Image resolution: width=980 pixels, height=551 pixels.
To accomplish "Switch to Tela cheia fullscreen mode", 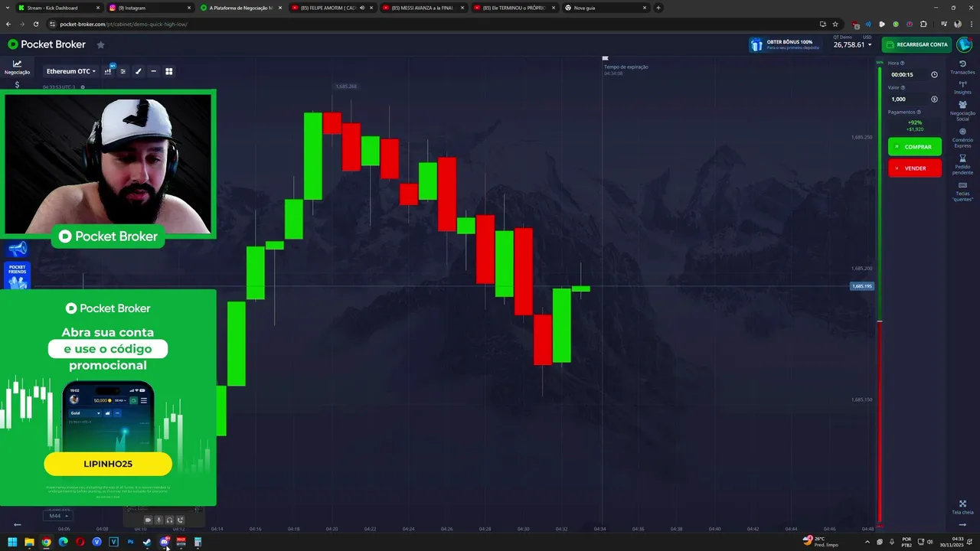I will (x=962, y=507).
